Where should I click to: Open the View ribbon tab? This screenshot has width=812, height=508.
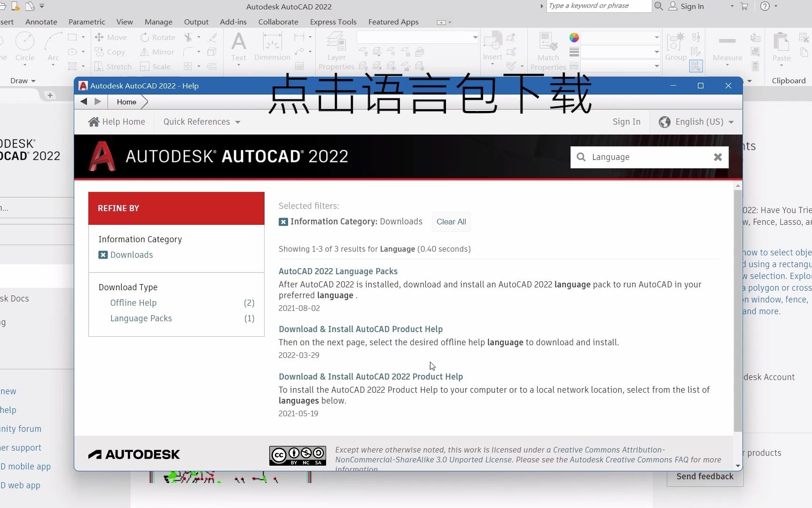coord(125,22)
